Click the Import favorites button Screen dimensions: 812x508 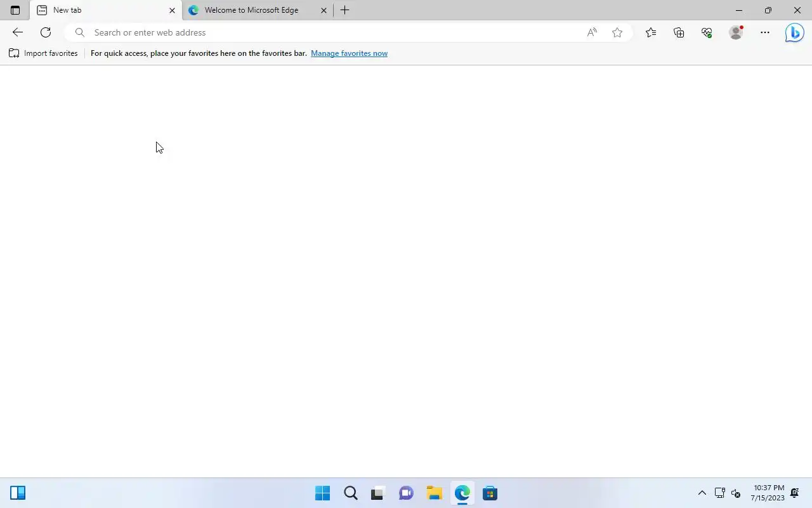(43, 53)
